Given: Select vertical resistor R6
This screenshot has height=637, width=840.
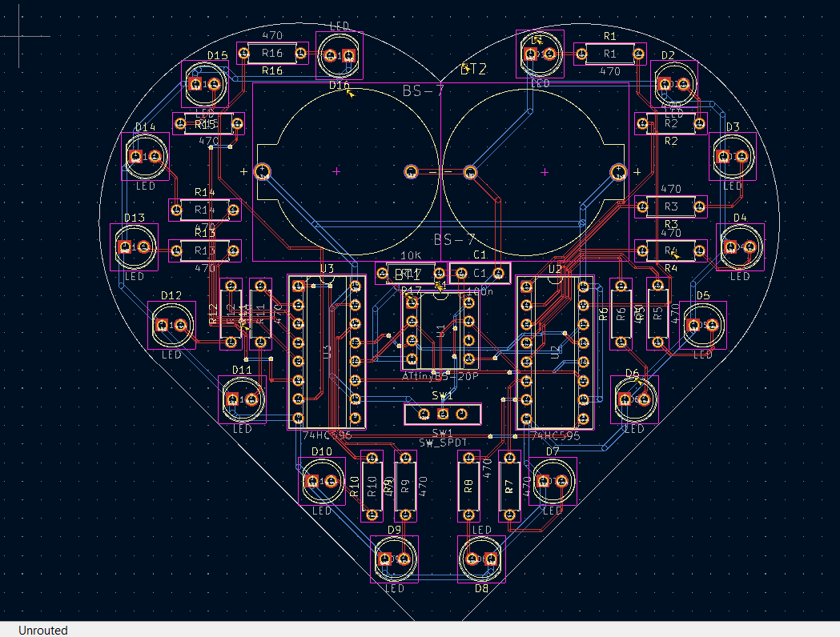Looking at the screenshot, I should (621, 314).
